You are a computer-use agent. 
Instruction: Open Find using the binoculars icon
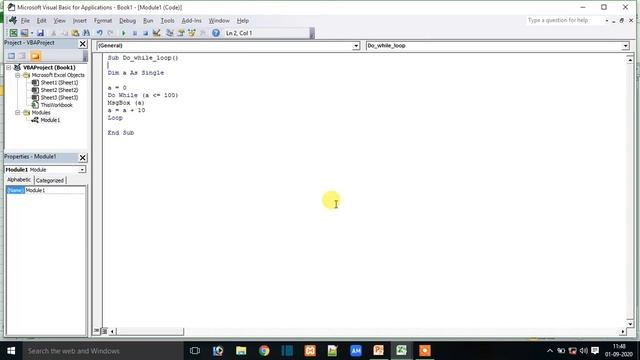[x=87, y=33]
